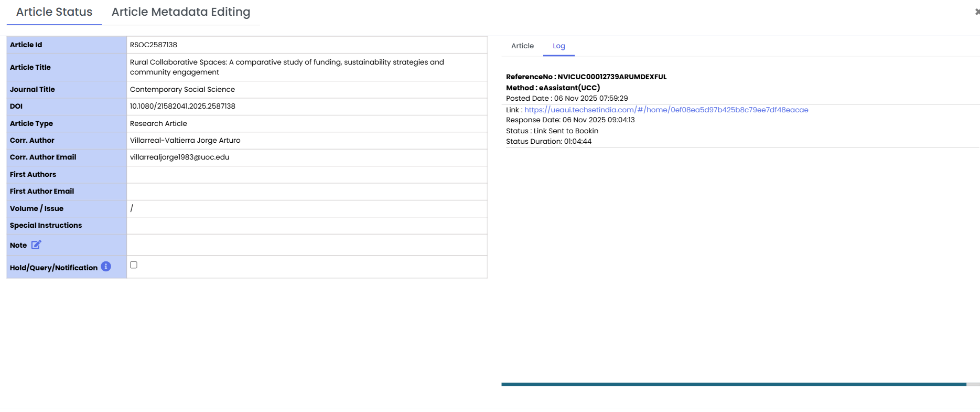Open the ueaui.techsetindia.com log link
Screen dimensions: 980x412
click(666, 110)
